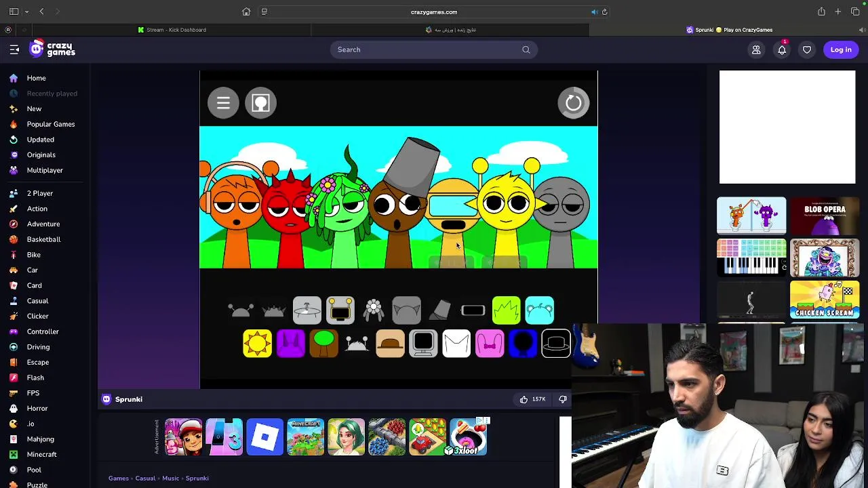This screenshot has height=488, width=868.
Task: Select the yellow antenna monitor sound icon
Action: pyautogui.click(x=340, y=310)
